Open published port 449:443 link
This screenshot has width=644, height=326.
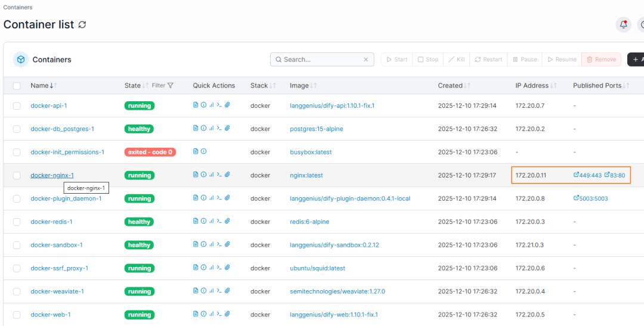pyautogui.click(x=587, y=175)
